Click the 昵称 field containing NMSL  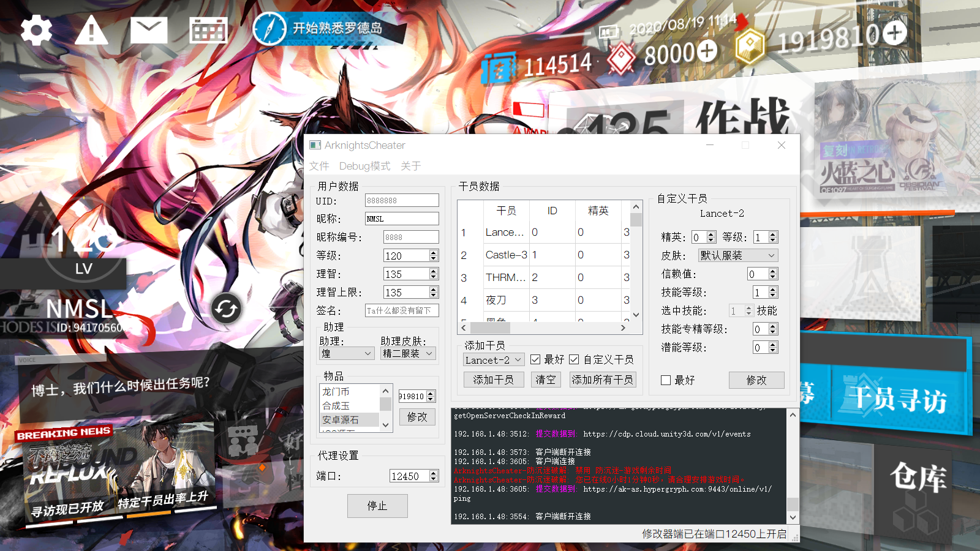pyautogui.click(x=402, y=219)
